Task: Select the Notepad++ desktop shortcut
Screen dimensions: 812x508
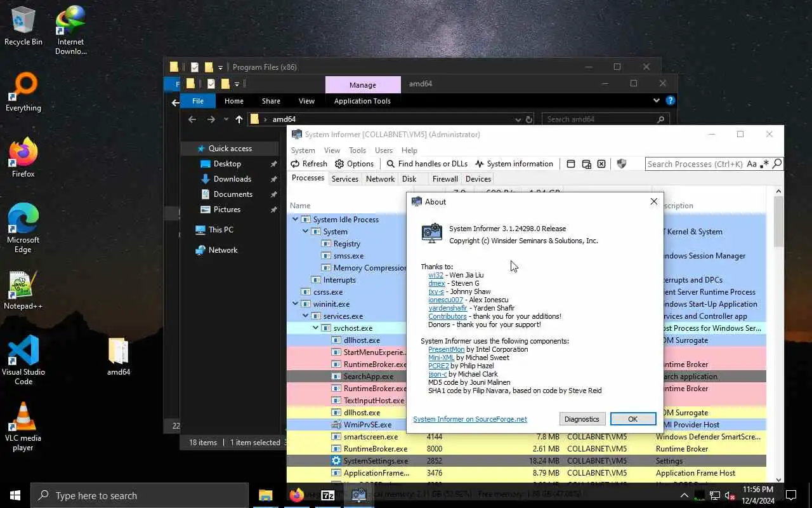Action: (x=23, y=291)
